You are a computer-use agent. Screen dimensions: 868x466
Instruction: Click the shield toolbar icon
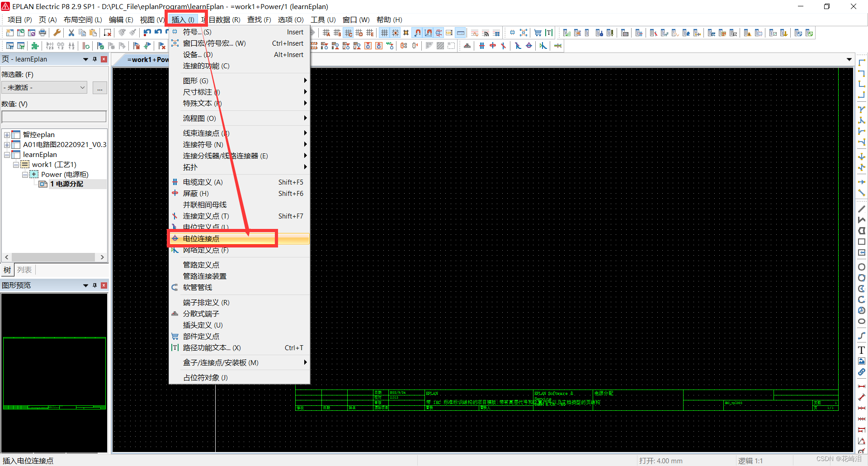click(x=493, y=46)
